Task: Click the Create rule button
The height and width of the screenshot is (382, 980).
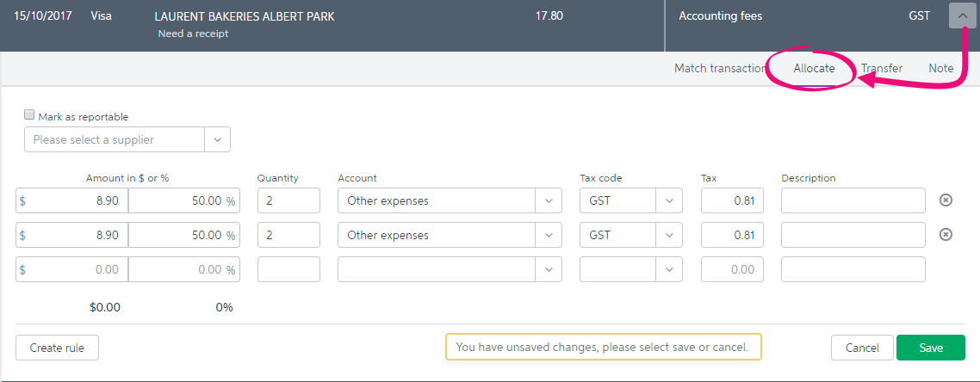Action: pyautogui.click(x=57, y=348)
